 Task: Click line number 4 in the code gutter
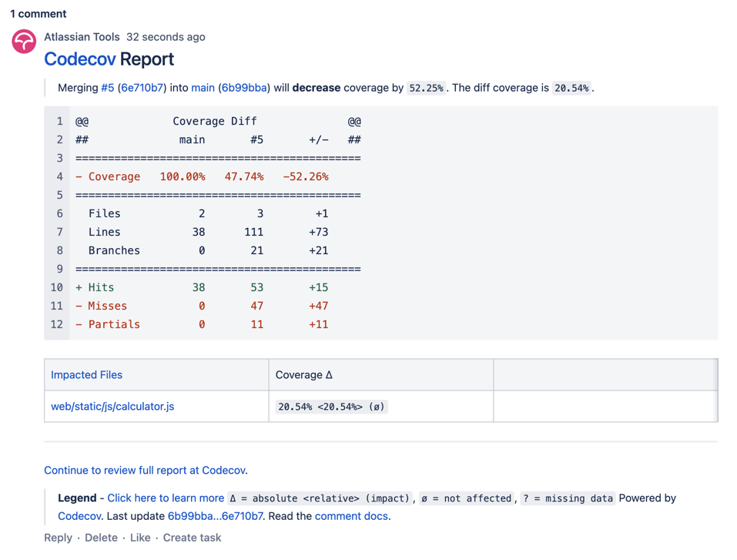60,177
